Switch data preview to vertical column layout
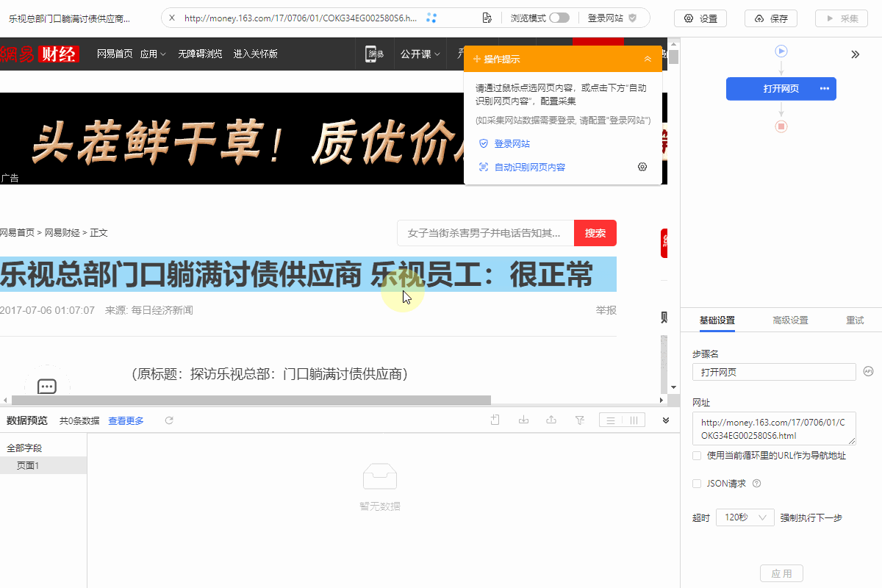This screenshot has height=588, width=882. click(x=634, y=420)
